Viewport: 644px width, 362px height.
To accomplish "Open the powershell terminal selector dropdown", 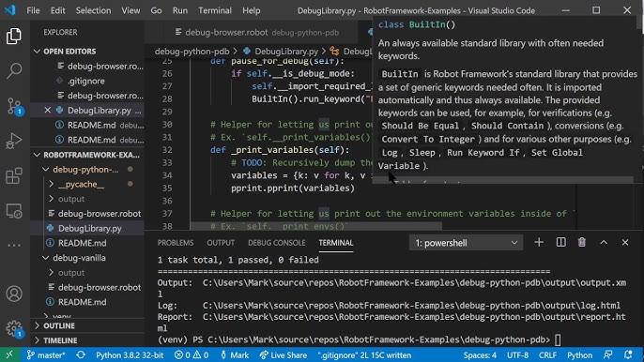I will 466,243.
